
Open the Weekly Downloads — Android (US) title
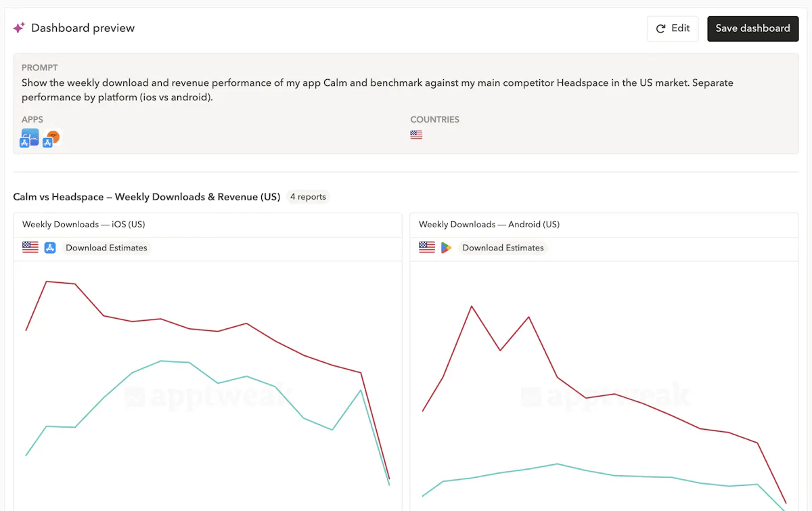489,224
